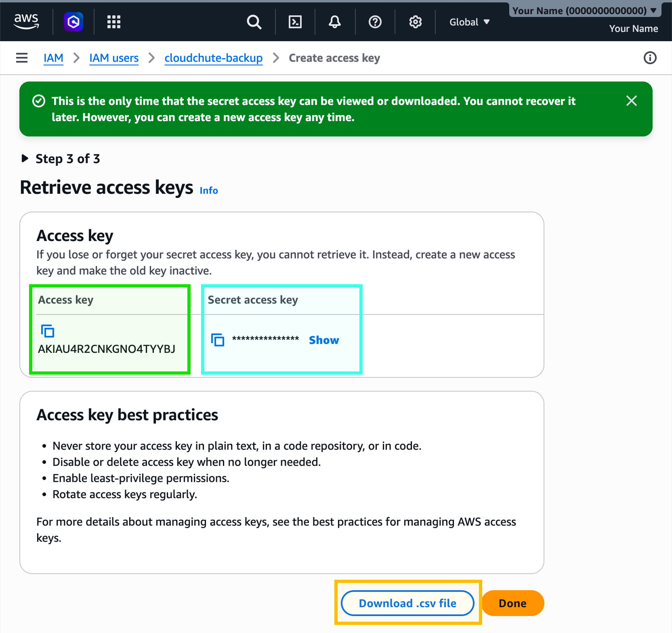Open notifications bell

point(335,22)
